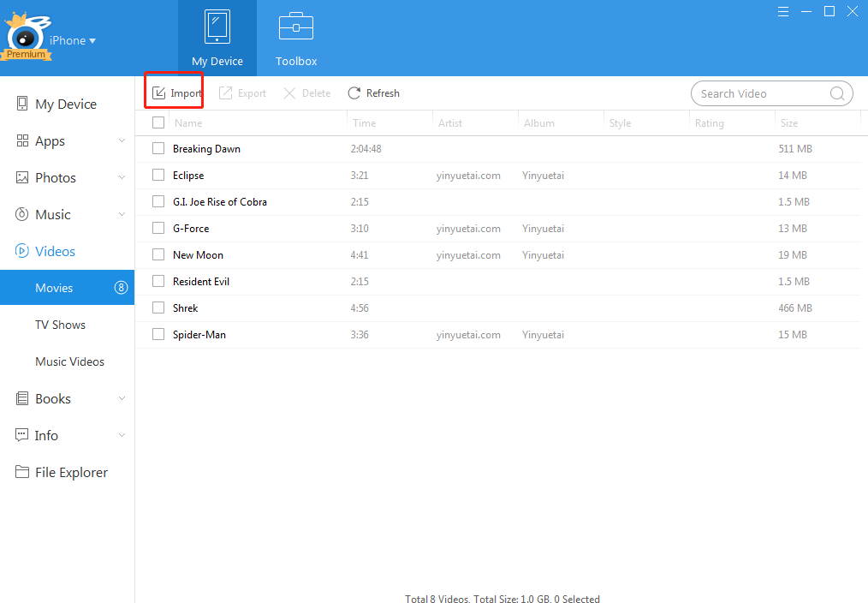Check the Breaking Dawn checkbox
868x603 pixels.
pyautogui.click(x=158, y=148)
